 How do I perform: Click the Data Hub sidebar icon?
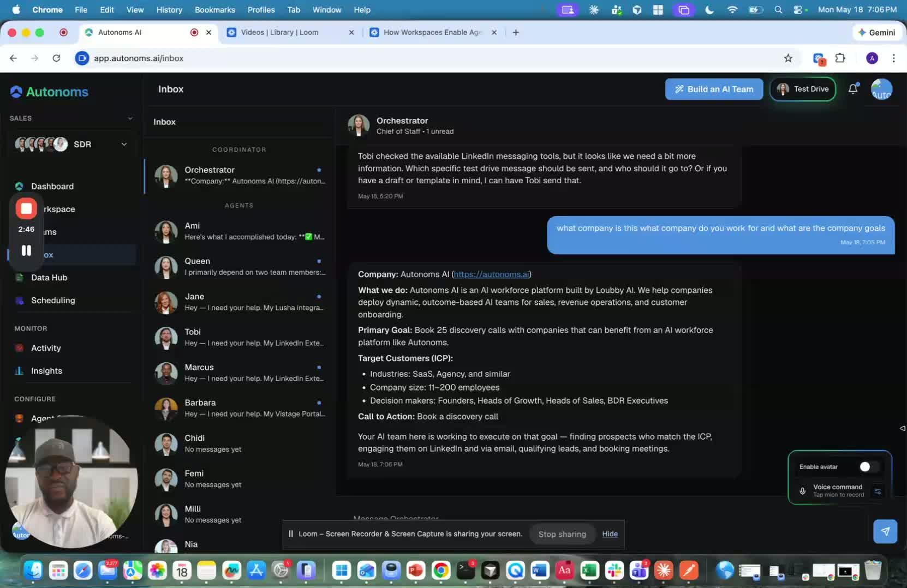point(20,278)
